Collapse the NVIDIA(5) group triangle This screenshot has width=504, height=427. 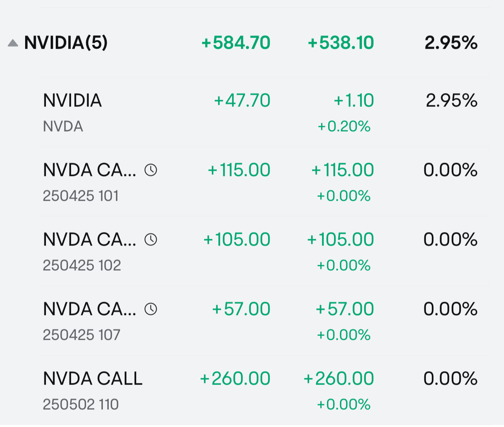13,43
